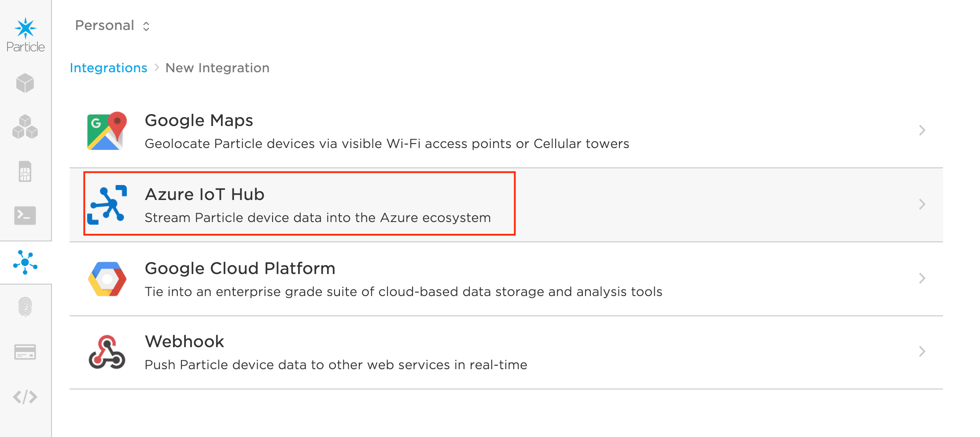This screenshot has width=980, height=437.
Task: Select the Azure IoT Hub integration title
Action: point(205,194)
